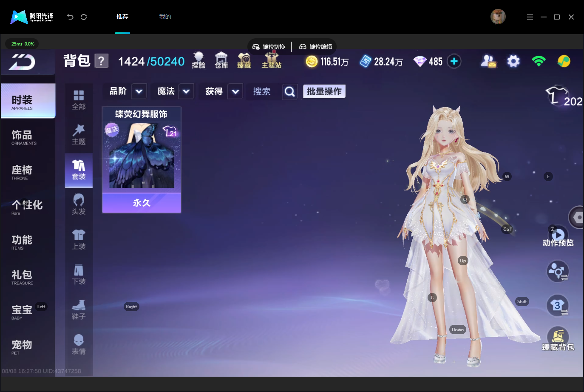Open the 仓库 warehouse icon
This screenshot has width=584, height=392.
point(221,60)
